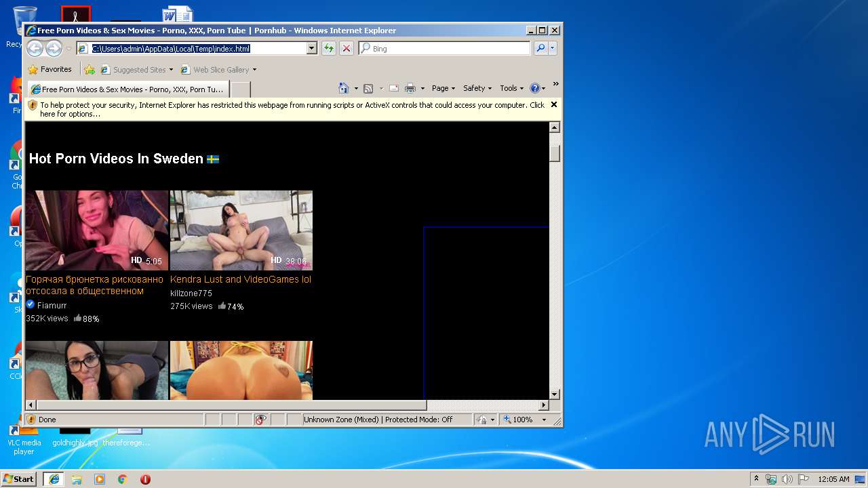Open the Action Center flag icon
This screenshot has width=868, height=488.
pos(803,479)
